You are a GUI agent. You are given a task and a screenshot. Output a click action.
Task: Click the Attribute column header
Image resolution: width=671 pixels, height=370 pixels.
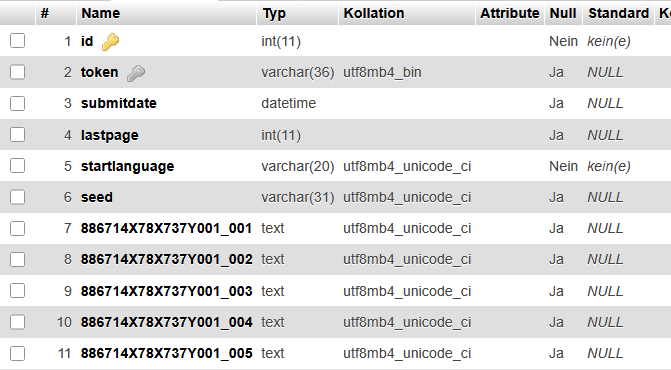coord(509,13)
